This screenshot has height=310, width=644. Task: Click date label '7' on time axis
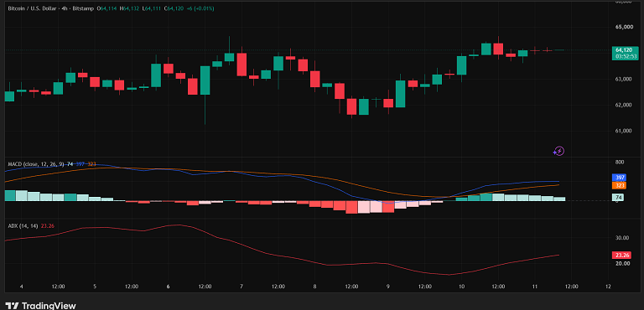pos(241,287)
